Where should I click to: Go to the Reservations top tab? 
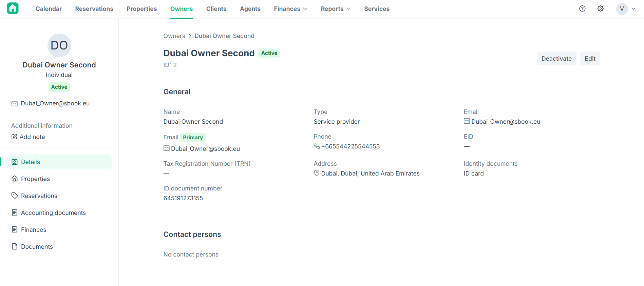94,9
